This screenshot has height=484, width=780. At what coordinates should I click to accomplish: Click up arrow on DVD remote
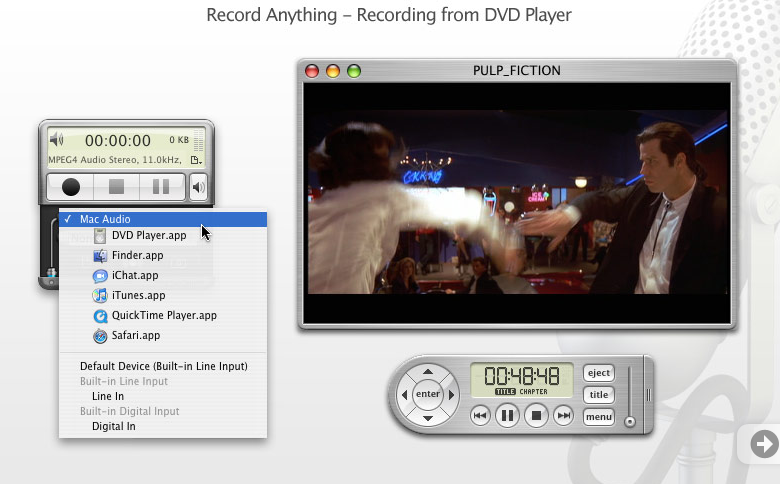428,372
